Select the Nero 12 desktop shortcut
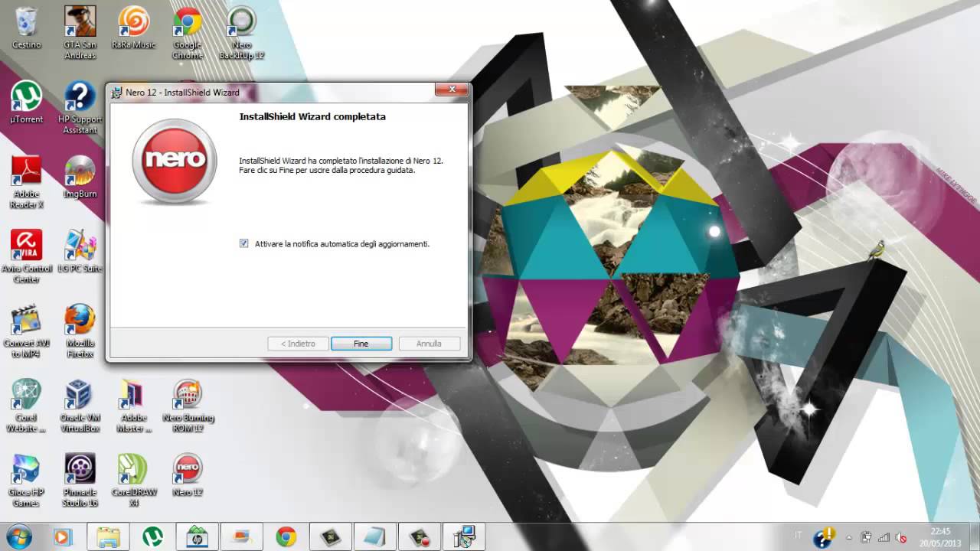The width and height of the screenshot is (980, 551). [x=188, y=475]
